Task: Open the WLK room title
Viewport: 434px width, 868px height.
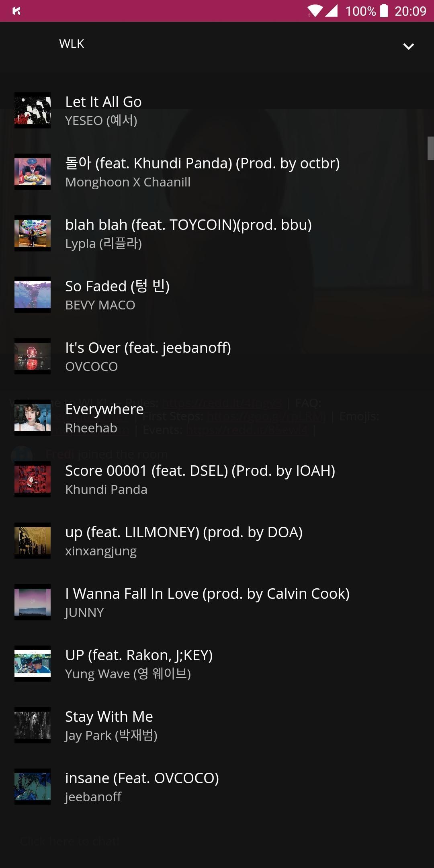Action: click(x=72, y=43)
